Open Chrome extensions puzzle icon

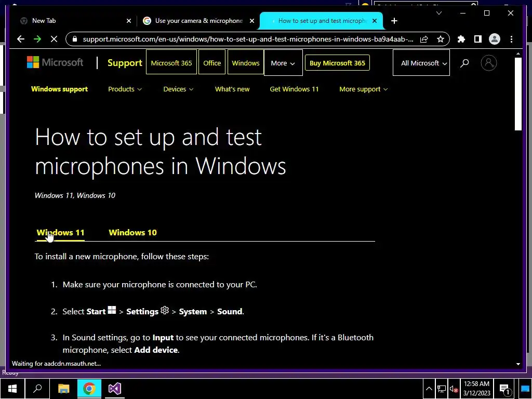(x=461, y=39)
